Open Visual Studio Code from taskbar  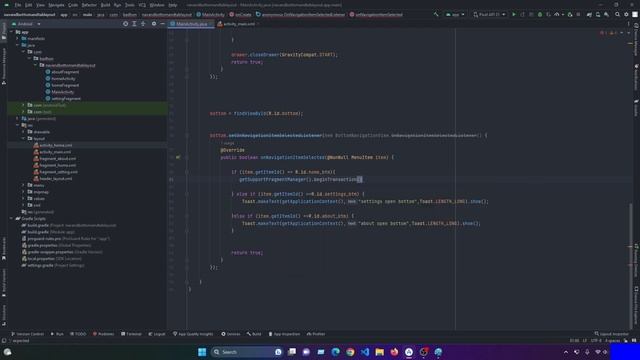pyautogui.click(x=365, y=352)
